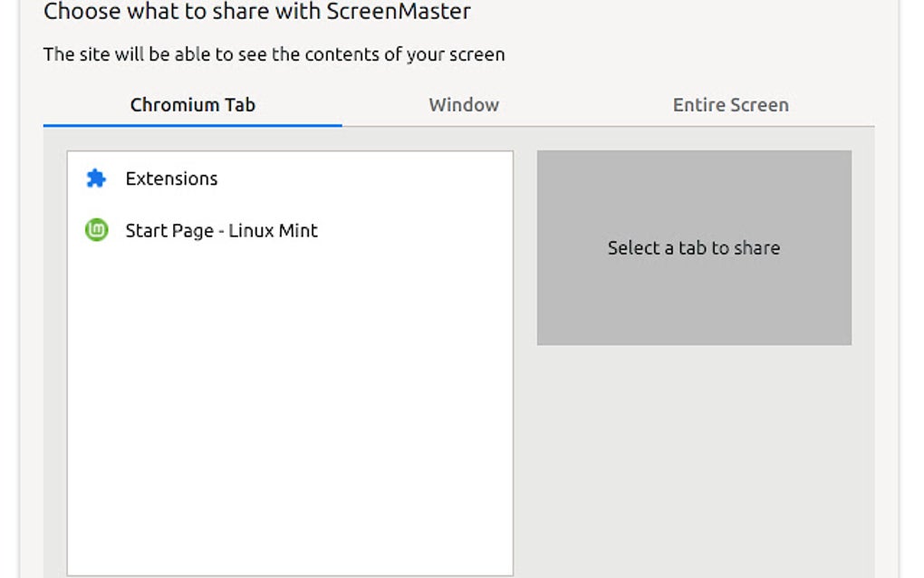Click the Extensions entry text label

pos(171,178)
